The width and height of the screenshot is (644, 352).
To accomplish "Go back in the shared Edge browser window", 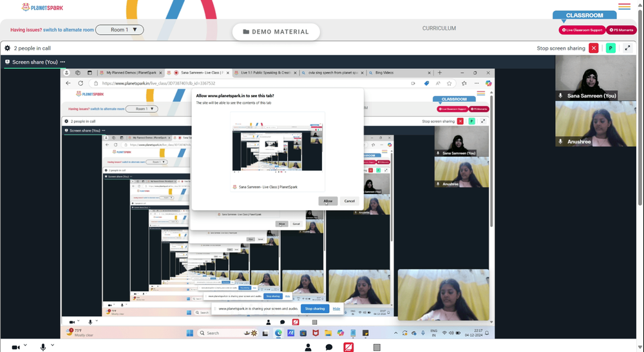I will [68, 83].
